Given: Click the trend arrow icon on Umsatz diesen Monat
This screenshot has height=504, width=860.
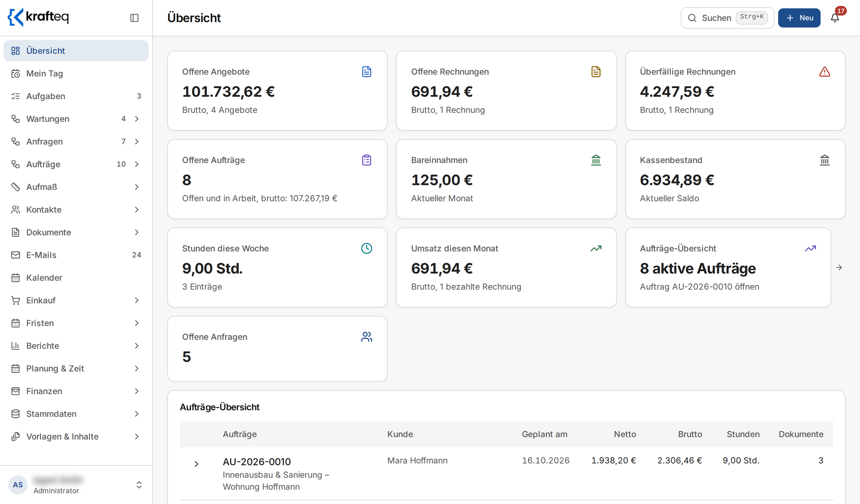Looking at the screenshot, I should [596, 248].
